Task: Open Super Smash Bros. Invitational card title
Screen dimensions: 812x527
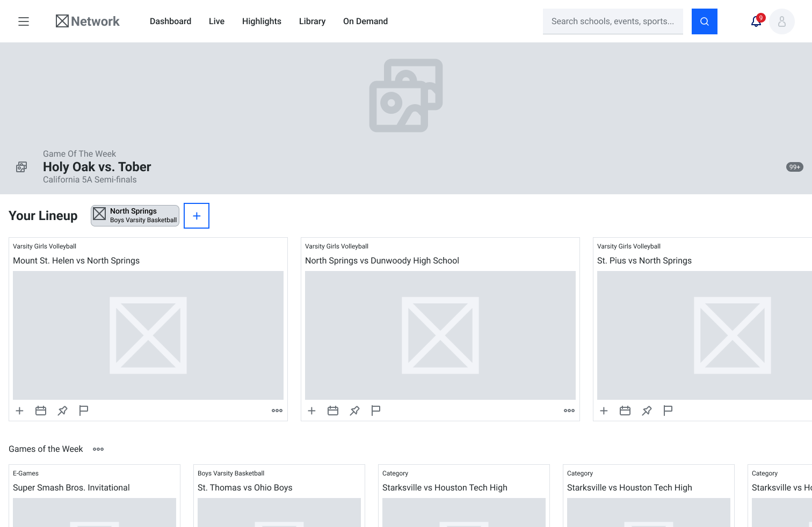Action: point(71,488)
